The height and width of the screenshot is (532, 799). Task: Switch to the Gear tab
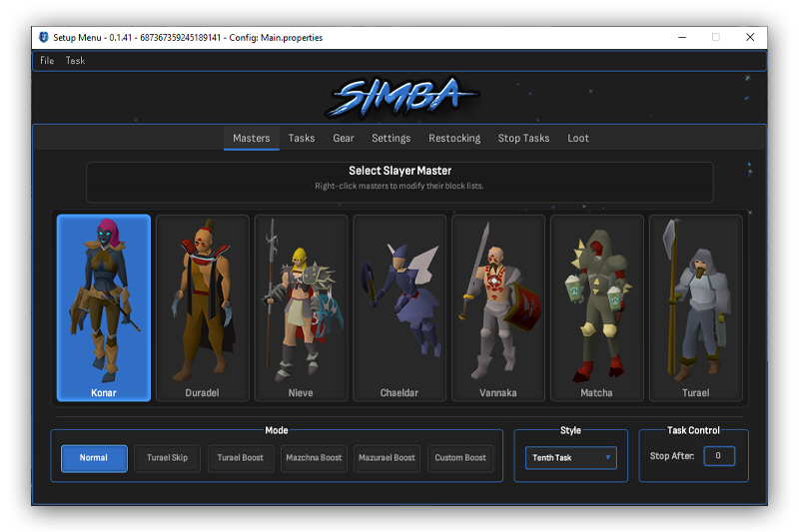point(344,139)
